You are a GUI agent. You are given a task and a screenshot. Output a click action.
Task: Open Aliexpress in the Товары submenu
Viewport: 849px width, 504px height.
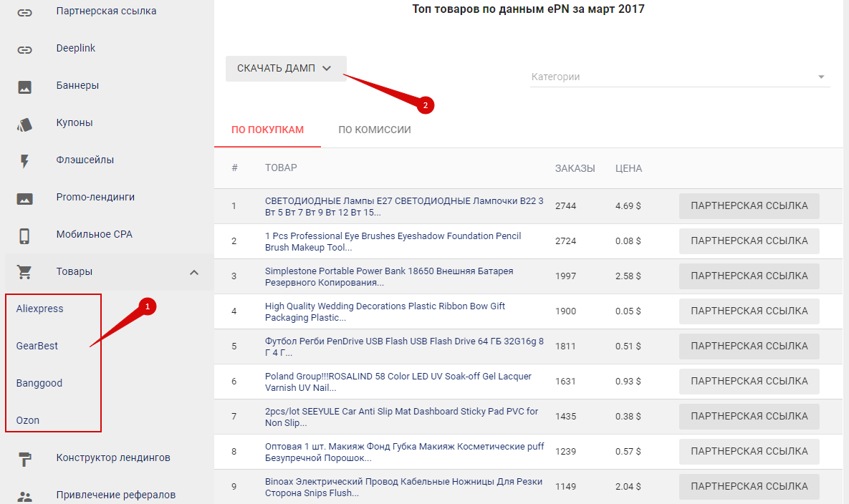coord(40,309)
